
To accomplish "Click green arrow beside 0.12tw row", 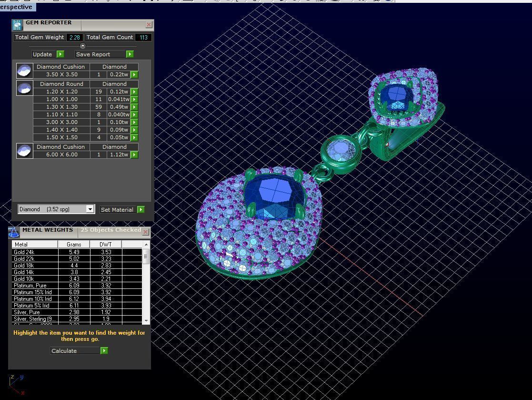I will coord(134,92).
